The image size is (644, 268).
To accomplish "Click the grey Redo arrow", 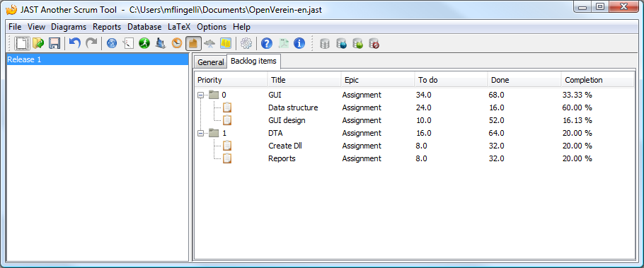I will 91,42.
